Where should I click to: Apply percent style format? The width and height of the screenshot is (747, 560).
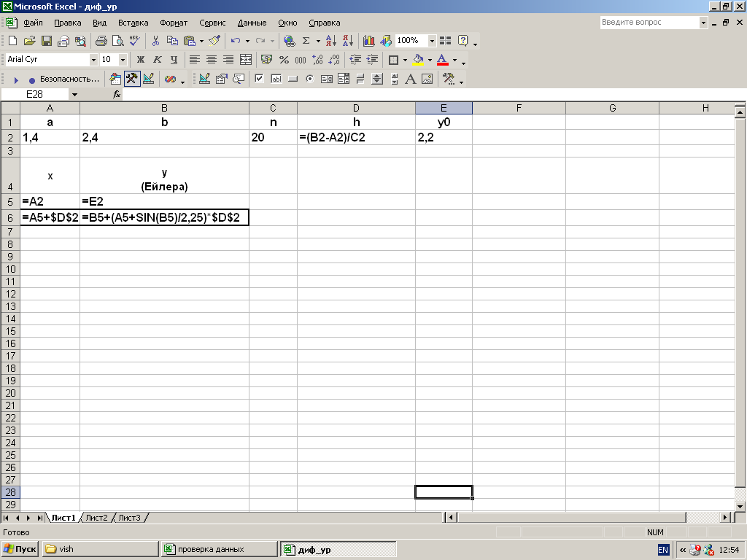[x=284, y=60]
